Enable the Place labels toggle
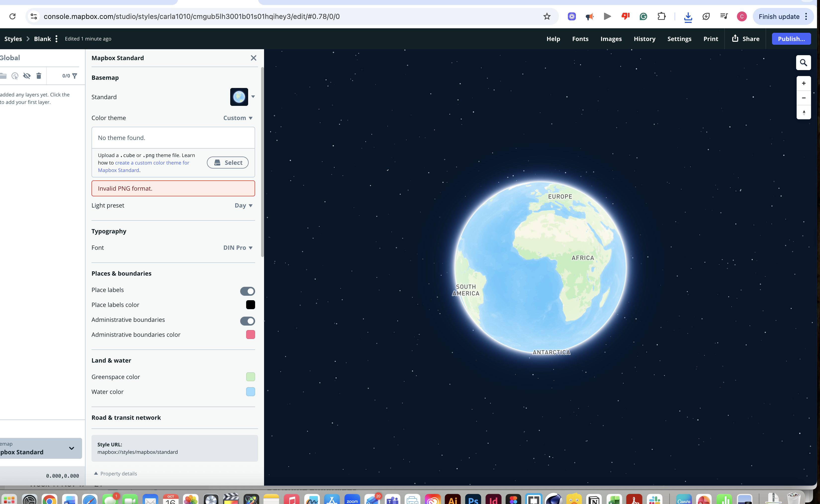 pyautogui.click(x=247, y=291)
